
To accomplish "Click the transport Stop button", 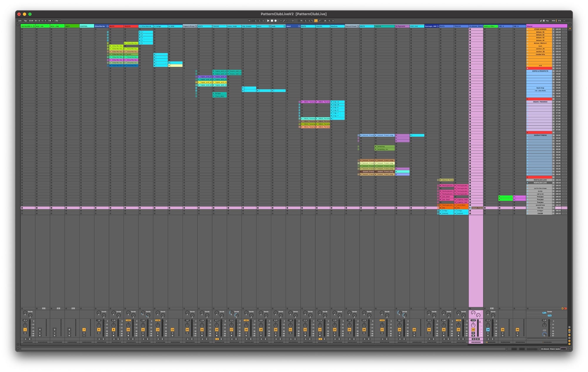I will tap(272, 21).
